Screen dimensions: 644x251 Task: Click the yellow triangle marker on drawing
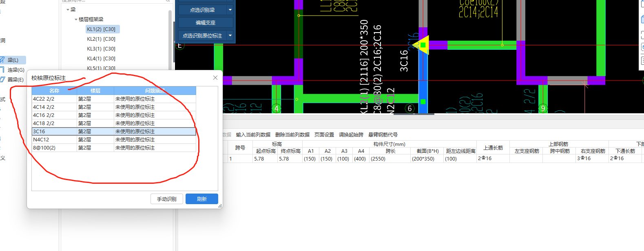pos(422,45)
